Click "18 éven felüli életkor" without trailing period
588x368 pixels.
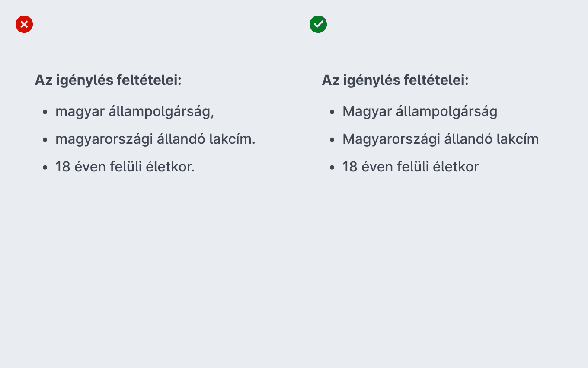tap(411, 167)
